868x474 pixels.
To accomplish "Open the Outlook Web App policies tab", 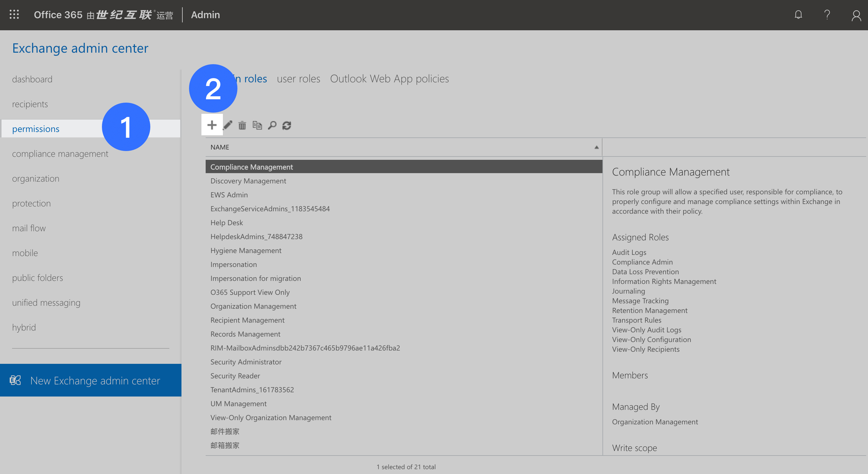I will pyautogui.click(x=390, y=79).
